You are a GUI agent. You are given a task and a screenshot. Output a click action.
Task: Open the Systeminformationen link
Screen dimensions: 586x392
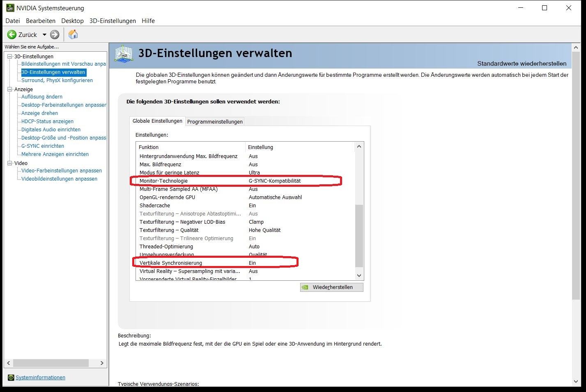point(40,378)
